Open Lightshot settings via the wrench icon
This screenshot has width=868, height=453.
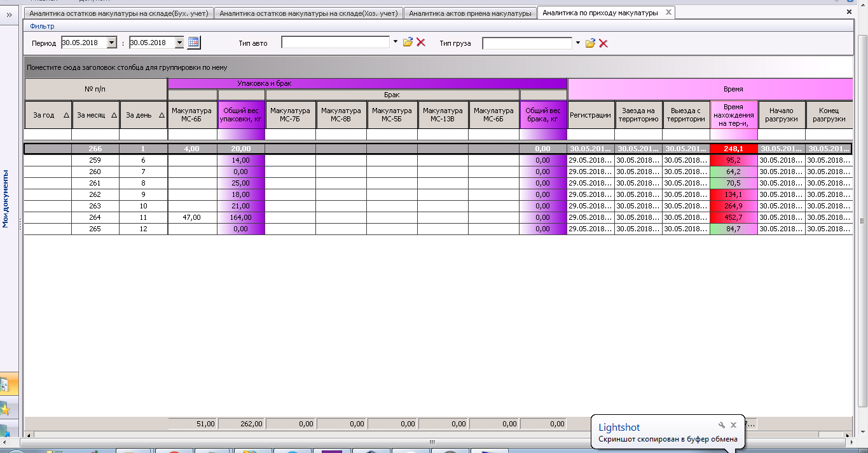coord(722,425)
